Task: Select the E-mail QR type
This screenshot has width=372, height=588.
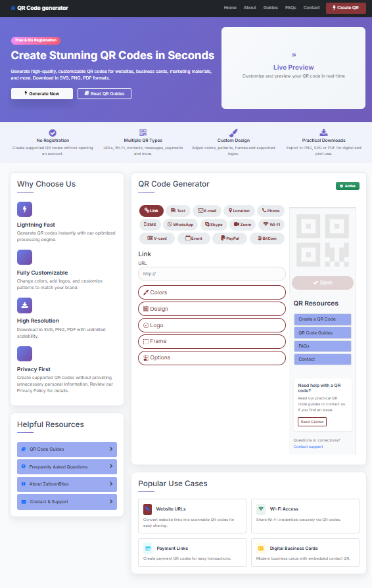Action: [207, 211]
